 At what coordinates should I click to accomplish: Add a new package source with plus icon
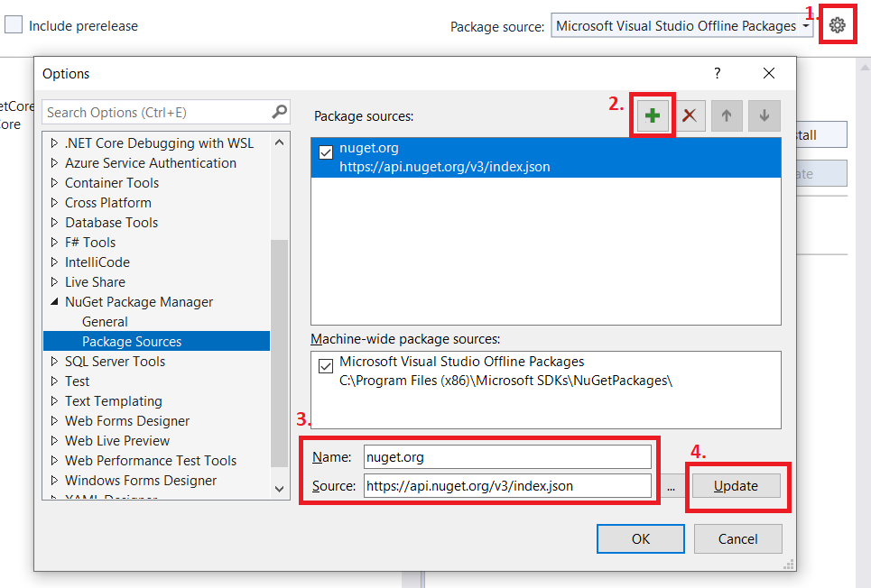tap(653, 115)
